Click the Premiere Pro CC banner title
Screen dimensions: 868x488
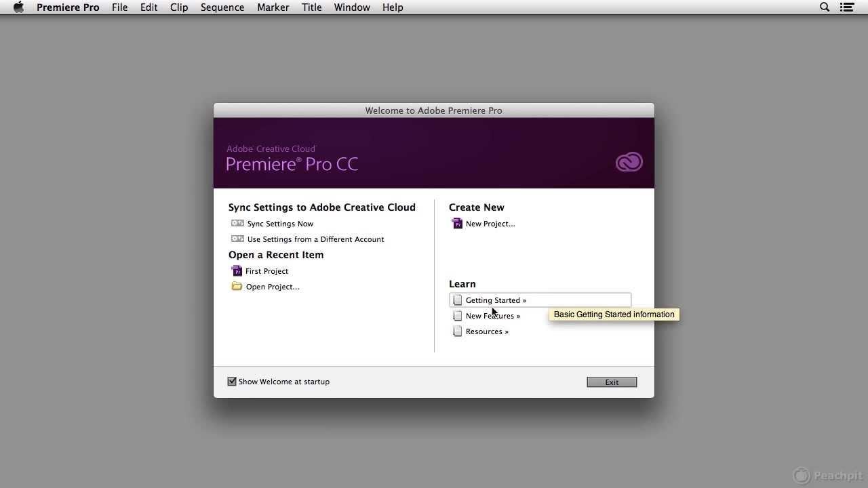click(292, 164)
